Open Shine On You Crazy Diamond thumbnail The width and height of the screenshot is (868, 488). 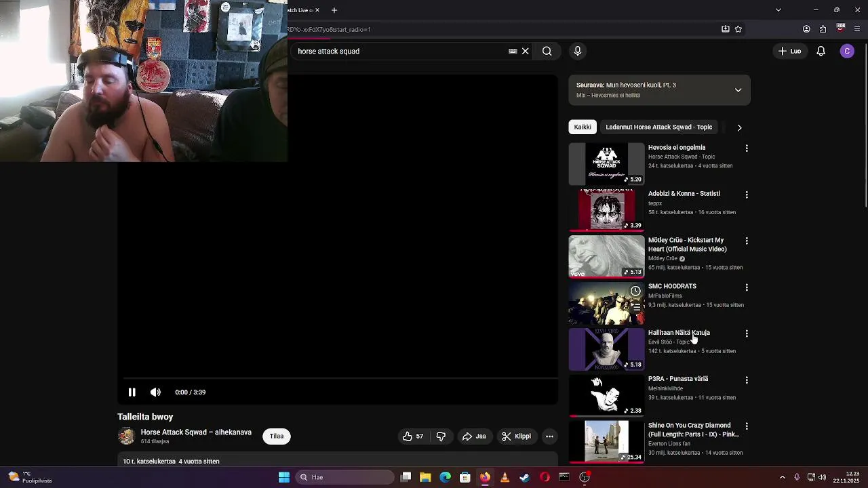pyautogui.click(x=606, y=442)
